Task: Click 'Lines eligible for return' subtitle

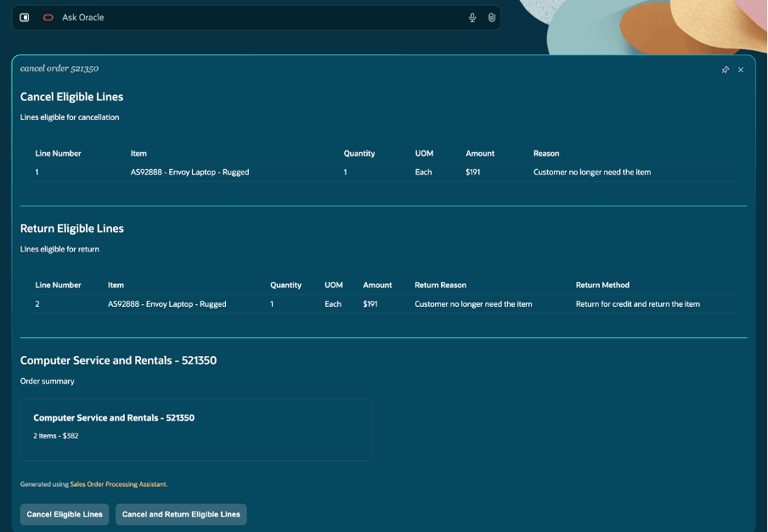Action: click(59, 249)
